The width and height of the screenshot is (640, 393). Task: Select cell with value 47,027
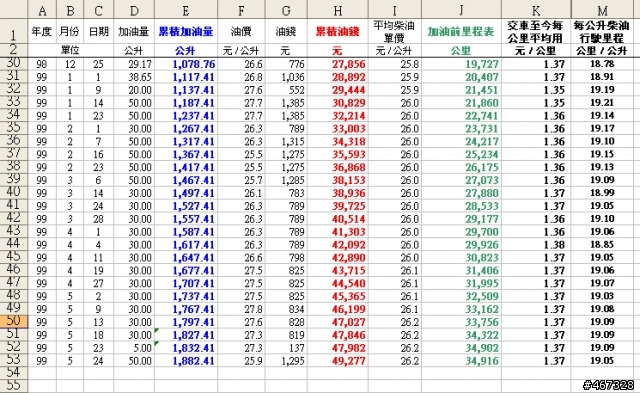[x=337, y=322]
